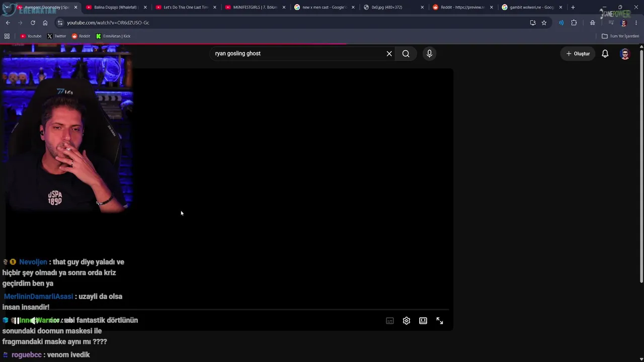Image resolution: width=644 pixels, height=362 pixels.
Task: Pause the video playback
Action: coord(17,321)
